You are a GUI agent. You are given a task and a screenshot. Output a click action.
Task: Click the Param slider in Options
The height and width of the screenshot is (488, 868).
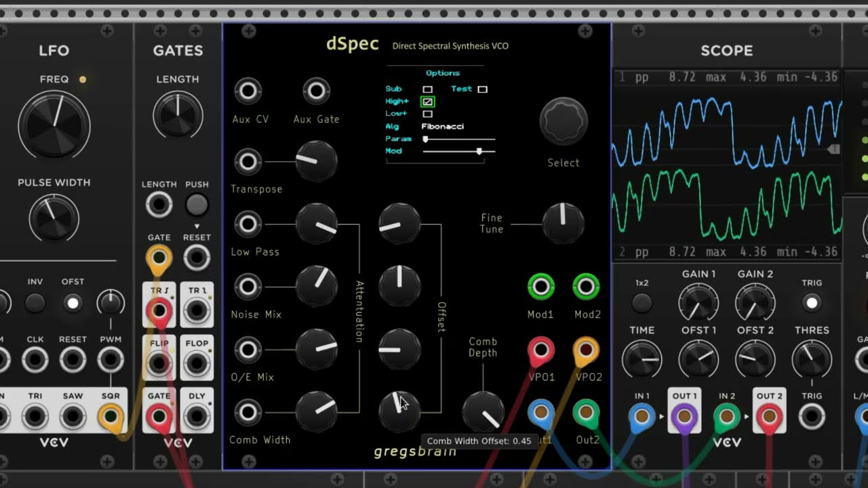[x=459, y=139]
